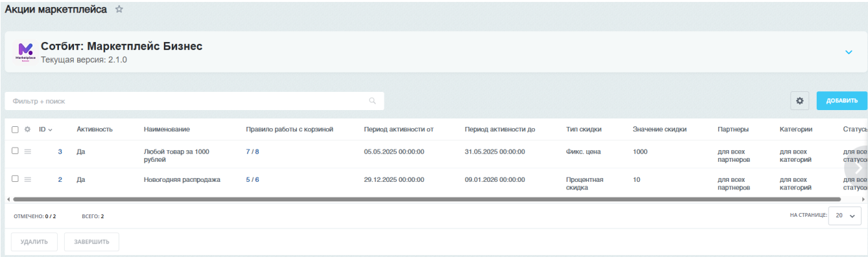
Task: Sort by Период активности до header
Action: pyautogui.click(x=500, y=129)
